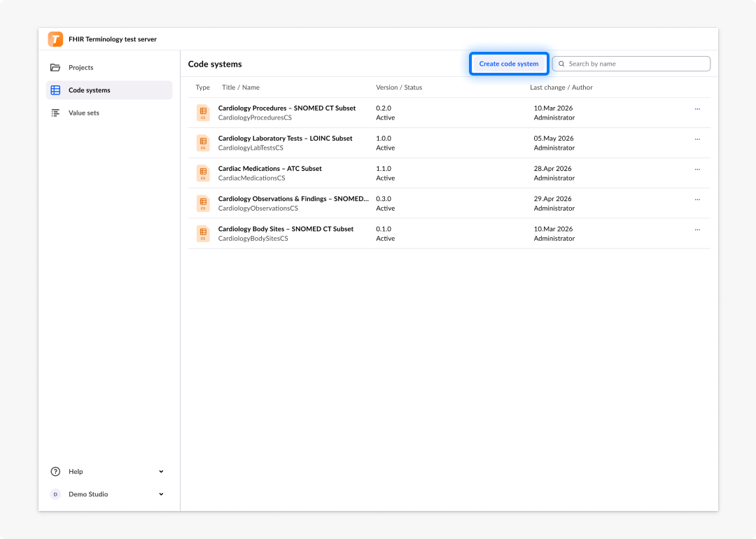Click the Last change / Author header
The height and width of the screenshot is (539, 756).
[561, 87]
